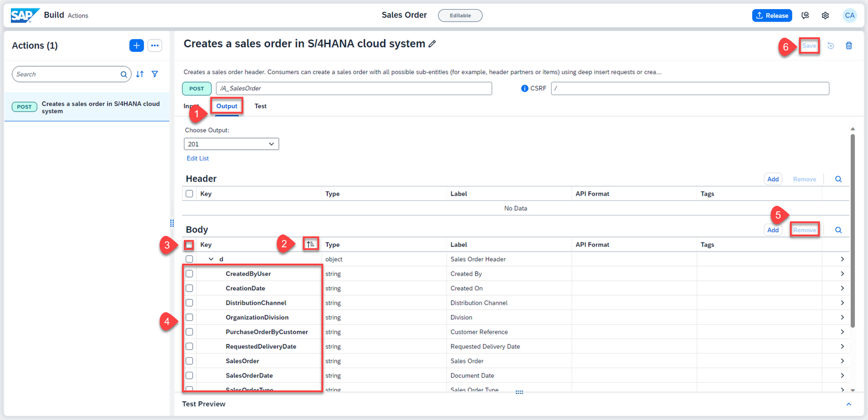Open details arrow for OrganizationDivision row
The image size is (868, 420).
[842, 317]
